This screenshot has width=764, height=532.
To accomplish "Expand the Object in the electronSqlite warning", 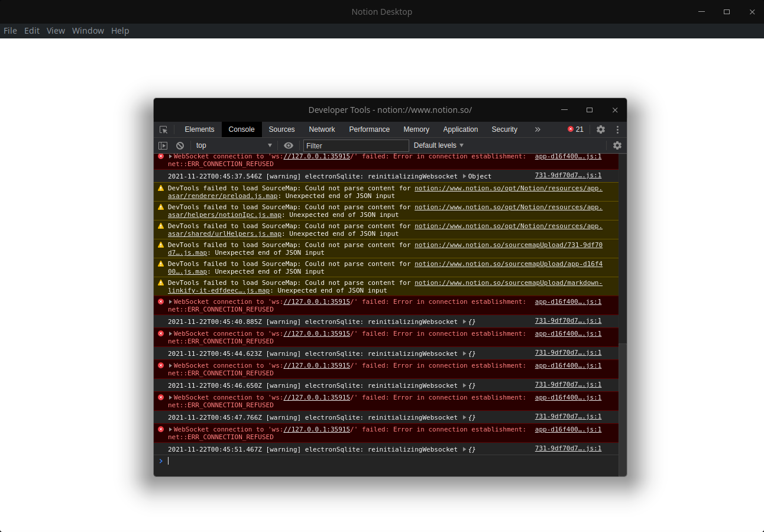I will pos(464,176).
